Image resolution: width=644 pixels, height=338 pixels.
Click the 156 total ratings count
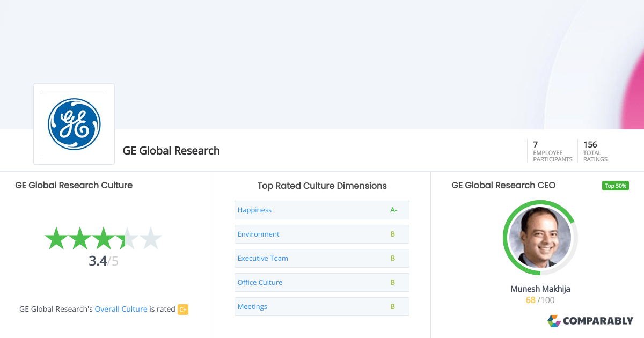(590, 144)
